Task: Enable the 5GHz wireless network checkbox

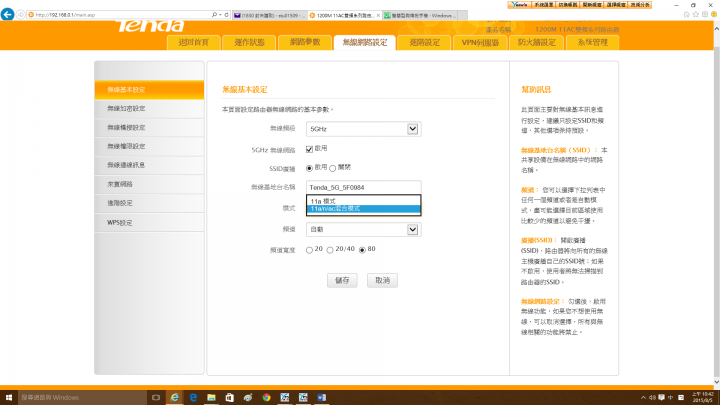Action: tap(309, 149)
